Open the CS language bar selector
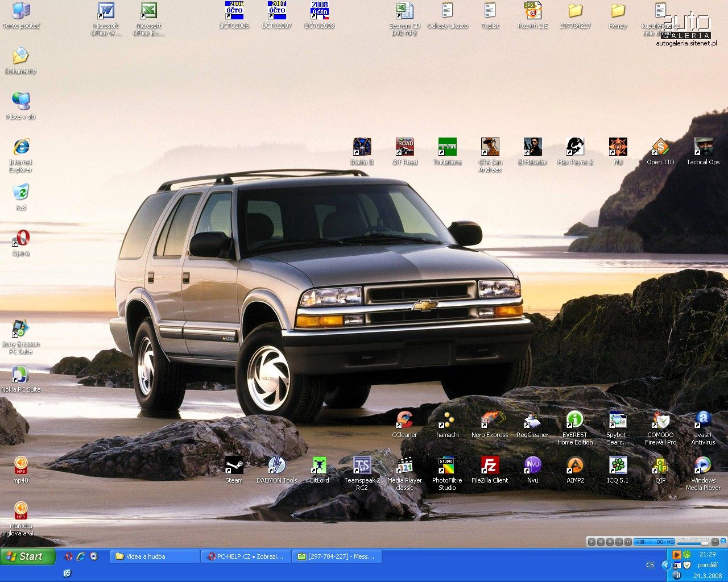This screenshot has height=582, width=728. (650, 565)
